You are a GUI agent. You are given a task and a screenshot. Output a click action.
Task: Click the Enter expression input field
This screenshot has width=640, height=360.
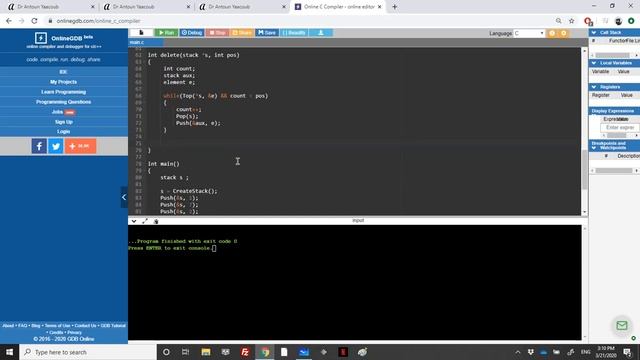coord(620,127)
